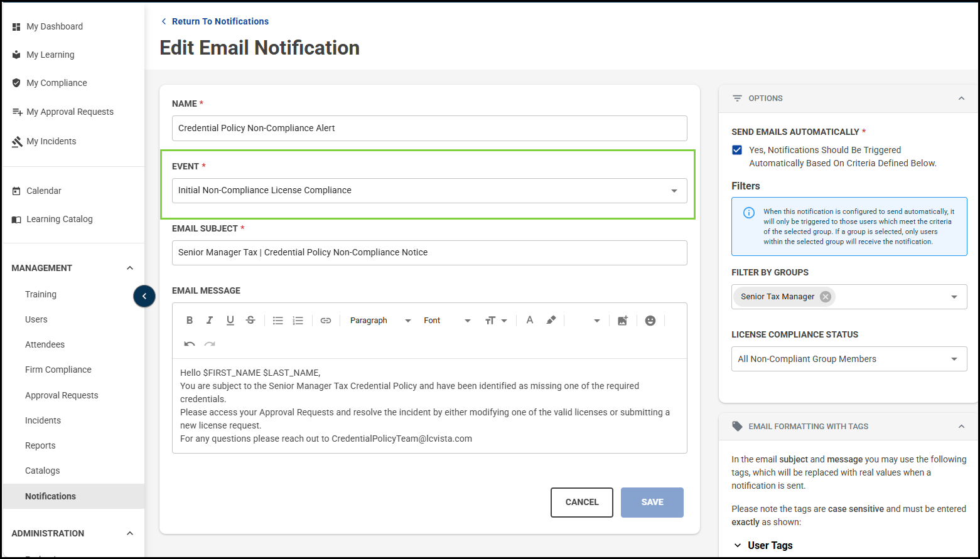Open the Reports page
Image resolution: width=980 pixels, height=559 pixels.
(x=40, y=445)
